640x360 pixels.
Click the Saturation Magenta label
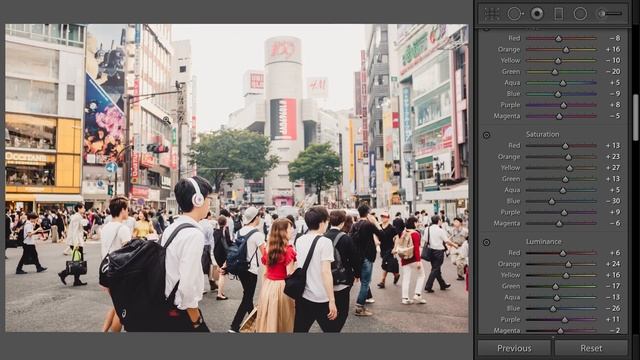[x=507, y=224]
